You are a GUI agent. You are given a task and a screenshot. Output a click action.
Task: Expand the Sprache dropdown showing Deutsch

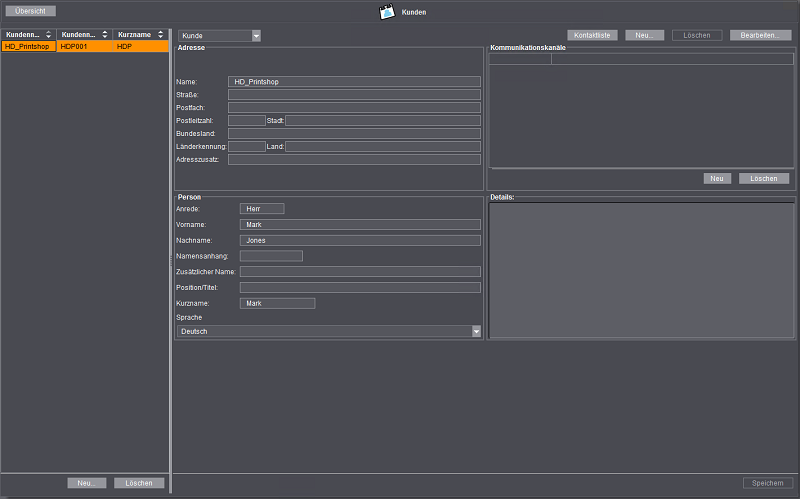point(476,331)
